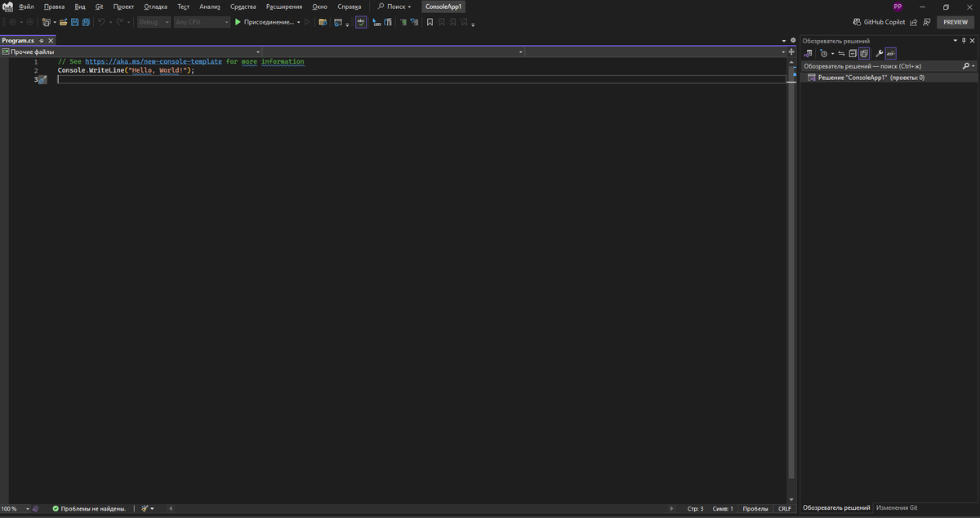The width and height of the screenshot is (980, 518).
Task: Open the Any CPU platform dropdown
Action: pyautogui.click(x=202, y=22)
